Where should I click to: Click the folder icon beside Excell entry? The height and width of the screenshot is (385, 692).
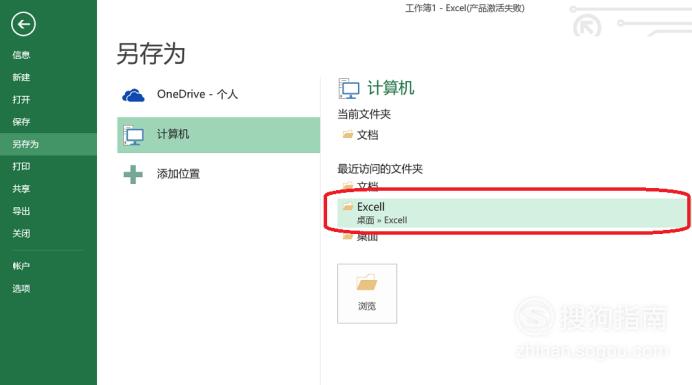348,206
